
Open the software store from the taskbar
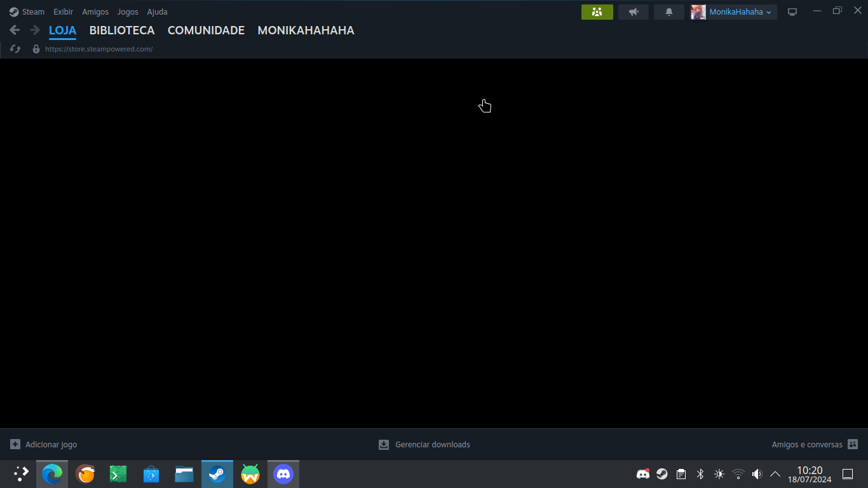coord(151,474)
